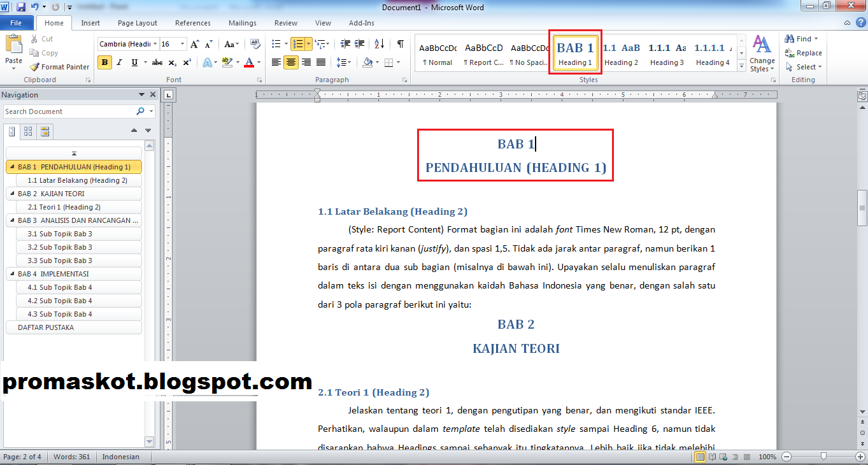Click the Find button

802,39
